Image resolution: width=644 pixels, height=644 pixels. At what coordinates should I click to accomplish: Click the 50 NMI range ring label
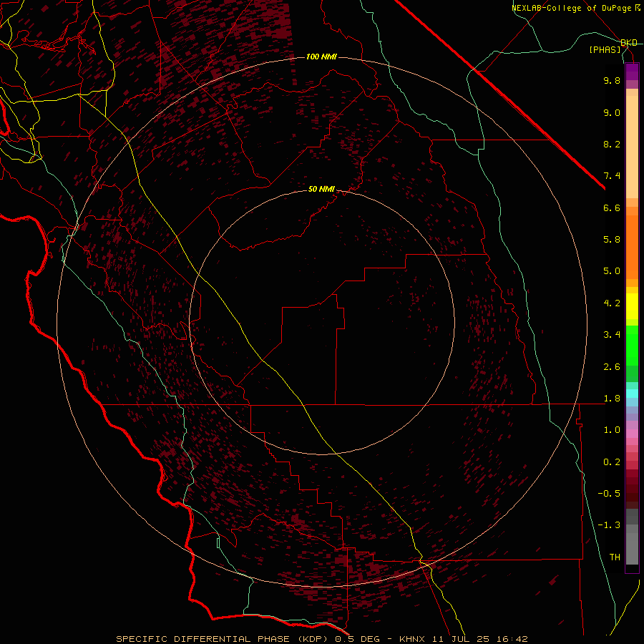click(x=321, y=189)
